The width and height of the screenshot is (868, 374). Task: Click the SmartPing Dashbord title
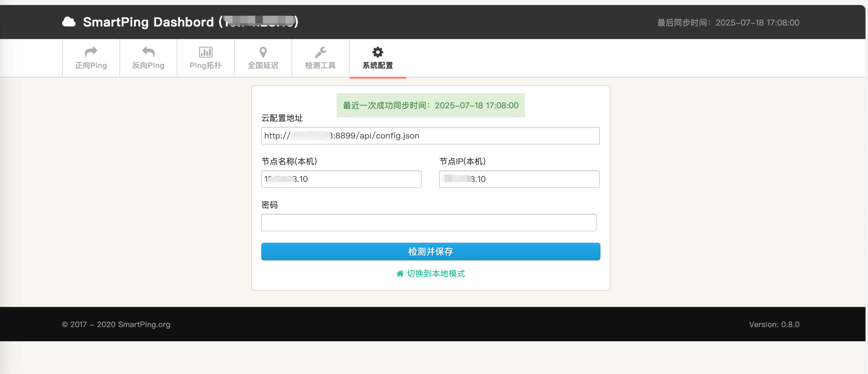[191, 22]
